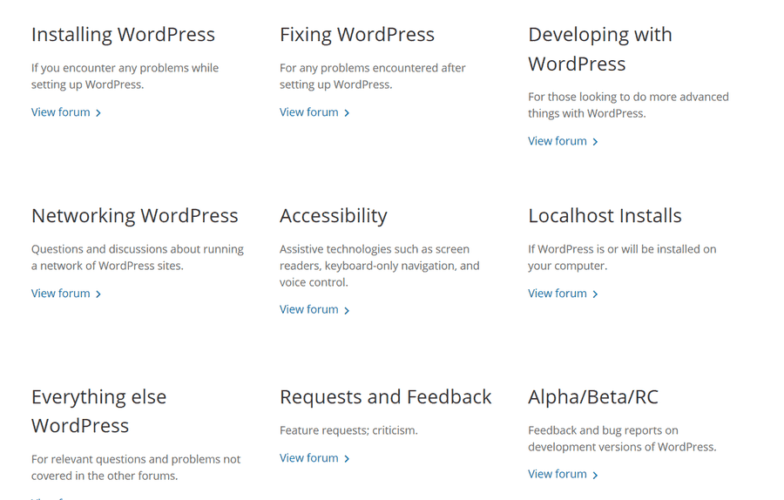Click View forum text under Networking WordPress
Screen dimensions: 784x500
tap(60, 294)
